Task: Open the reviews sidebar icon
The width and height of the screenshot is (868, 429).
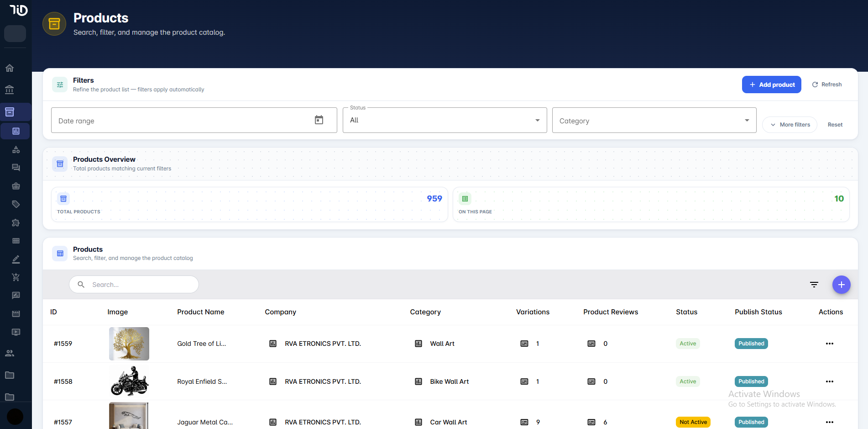Action: [16, 296]
